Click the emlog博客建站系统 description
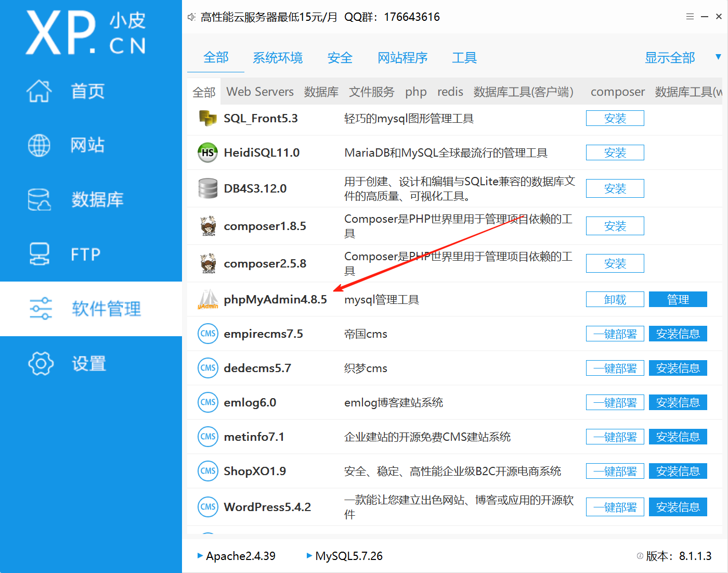Screen dimensions: 728x573 [x=394, y=403]
